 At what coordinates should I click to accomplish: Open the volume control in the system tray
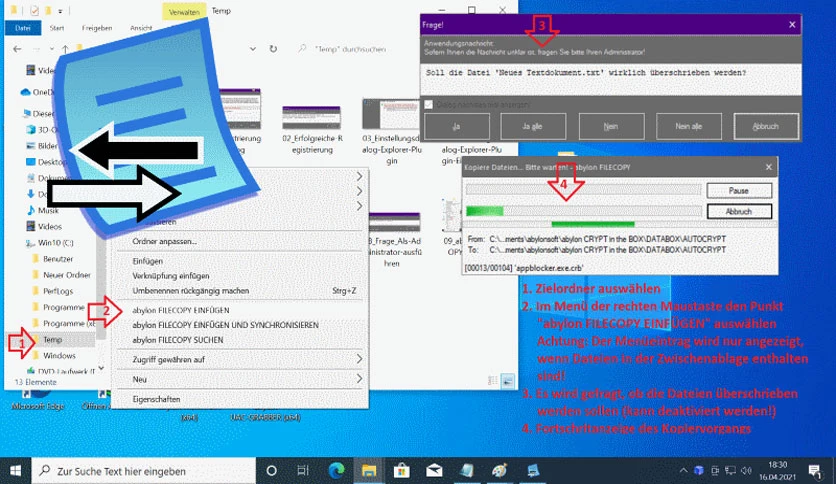(x=746, y=471)
